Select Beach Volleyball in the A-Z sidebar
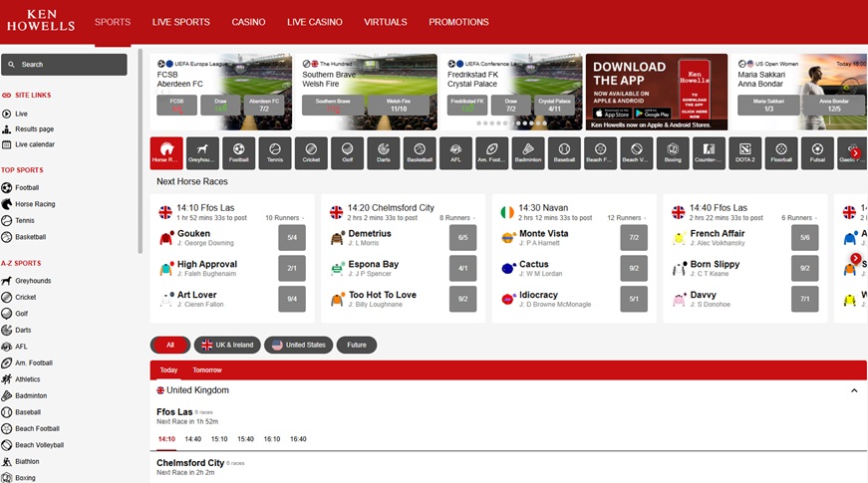Viewport: 868px width, 483px height. [39, 445]
